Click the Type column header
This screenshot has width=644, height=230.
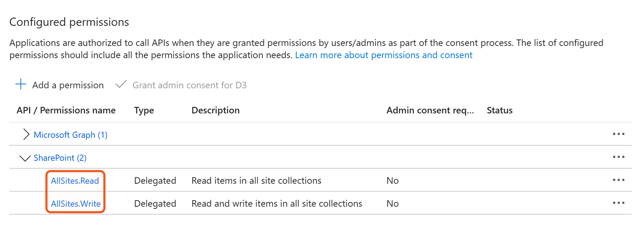pos(144,110)
